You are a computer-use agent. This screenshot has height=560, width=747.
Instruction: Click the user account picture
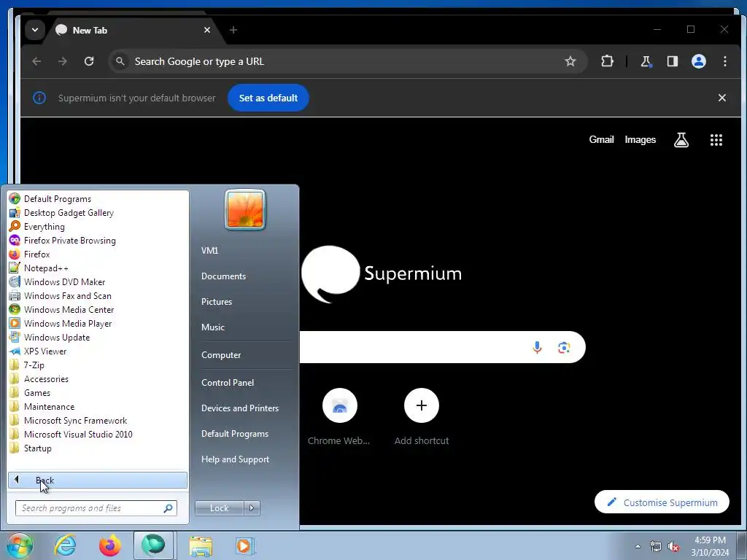[245, 209]
